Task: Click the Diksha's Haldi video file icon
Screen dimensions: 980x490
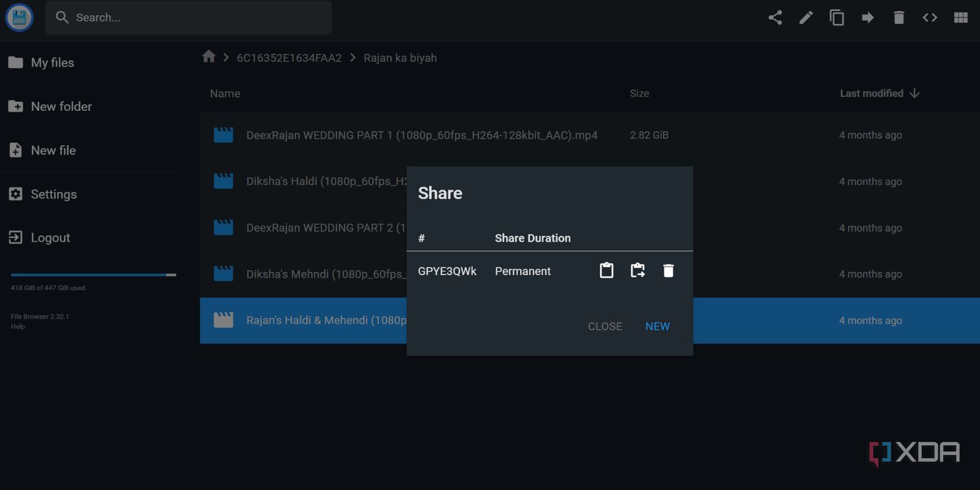Action: (224, 181)
